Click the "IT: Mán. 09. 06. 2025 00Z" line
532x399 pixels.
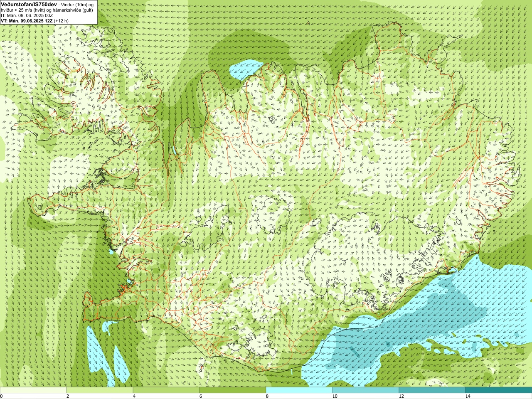tap(27, 15)
